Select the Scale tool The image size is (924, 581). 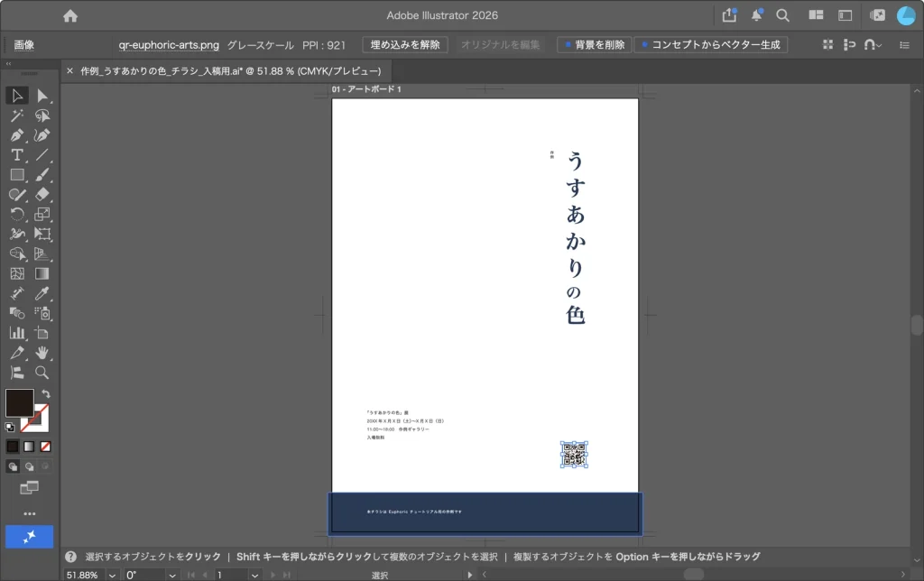coord(42,215)
